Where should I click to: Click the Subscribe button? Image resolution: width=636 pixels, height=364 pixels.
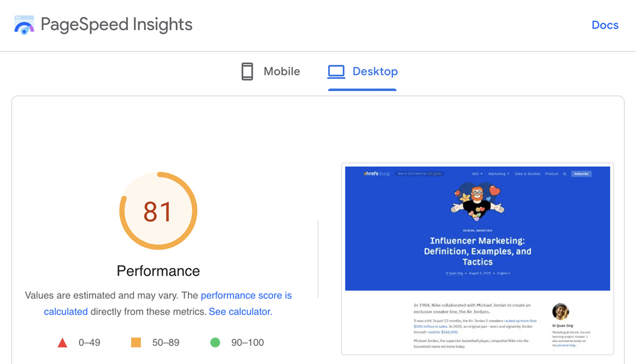[581, 174]
